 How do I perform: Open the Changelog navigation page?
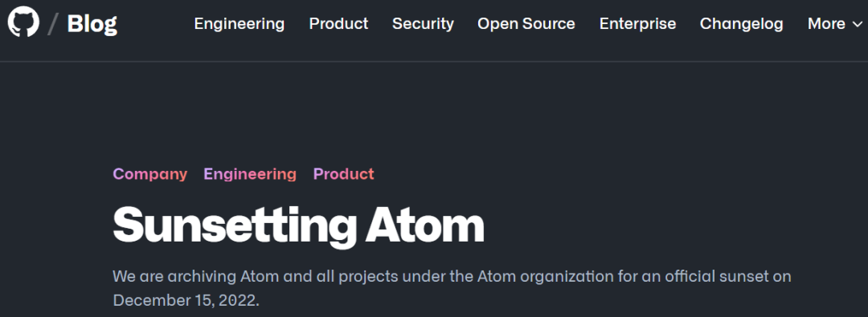pyautogui.click(x=741, y=24)
